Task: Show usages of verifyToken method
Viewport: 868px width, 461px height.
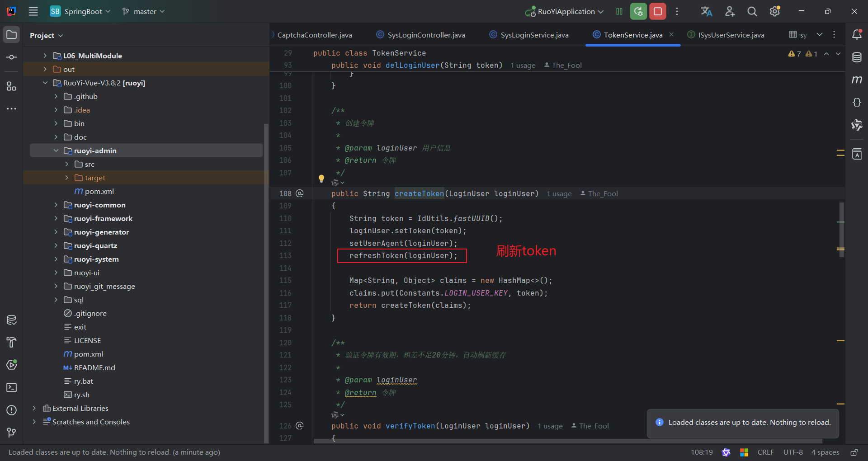Action: pyautogui.click(x=550, y=426)
